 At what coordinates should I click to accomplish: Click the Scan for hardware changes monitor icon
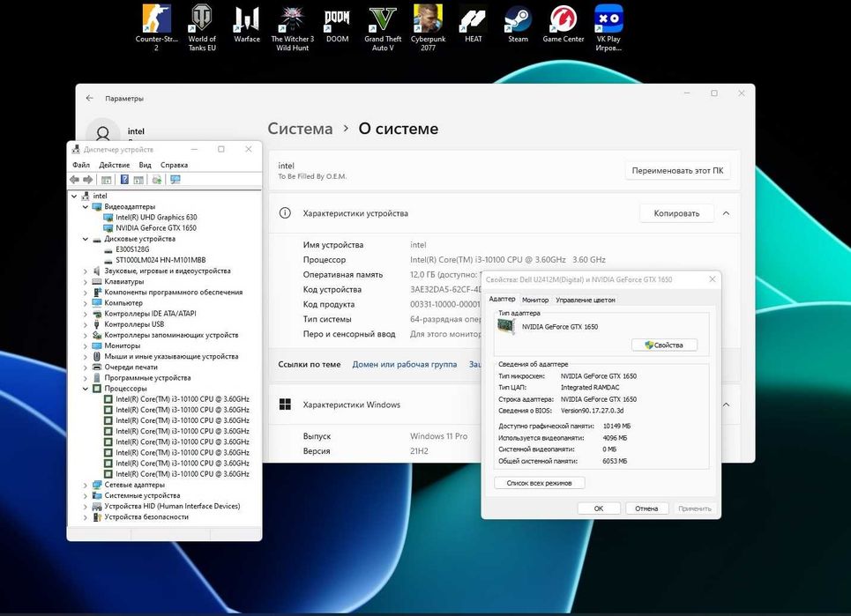pyautogui.click(x=175, y=180)
